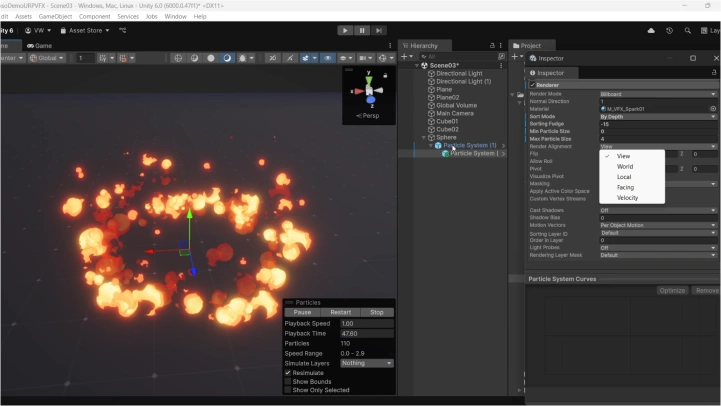Viewport: 721px width, 406px height.
Task: Open Scene03 row options menu
Action: (501, 65)
